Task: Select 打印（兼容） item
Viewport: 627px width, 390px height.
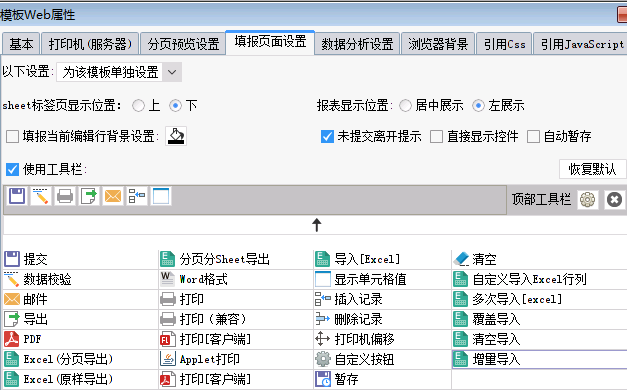Action: click(236, 319)
